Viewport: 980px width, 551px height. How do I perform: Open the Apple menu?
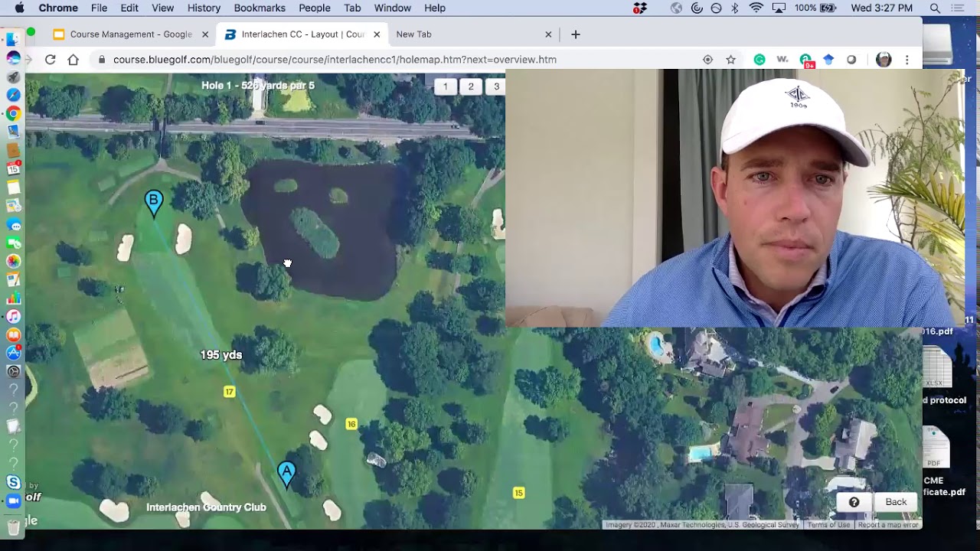point(19,8)
